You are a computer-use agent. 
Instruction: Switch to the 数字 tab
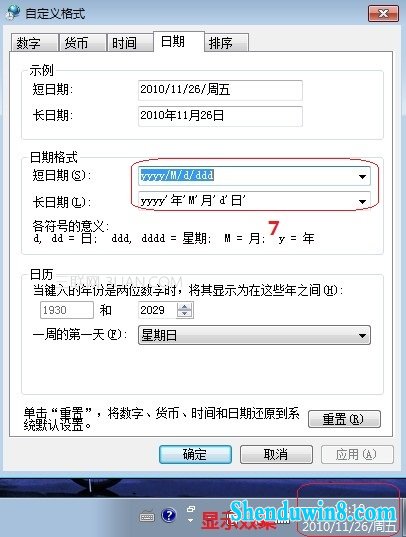(x=34, y=43)
